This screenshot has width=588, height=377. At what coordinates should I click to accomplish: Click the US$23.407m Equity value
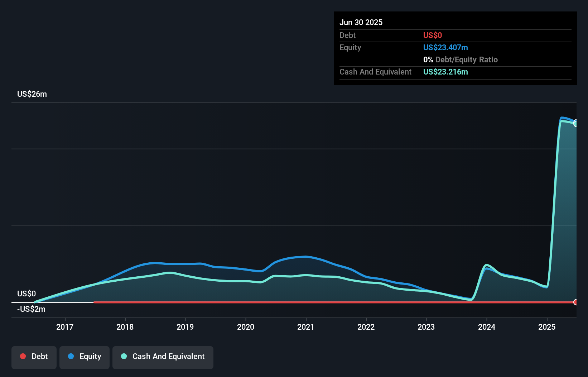pos(445,47)
